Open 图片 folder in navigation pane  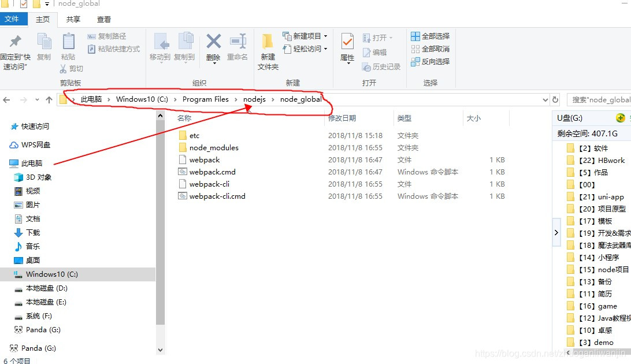[x=27, y=205]
